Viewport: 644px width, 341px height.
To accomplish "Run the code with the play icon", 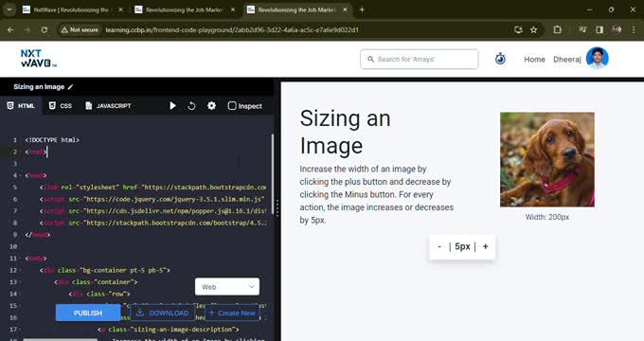I will (173, 106).
